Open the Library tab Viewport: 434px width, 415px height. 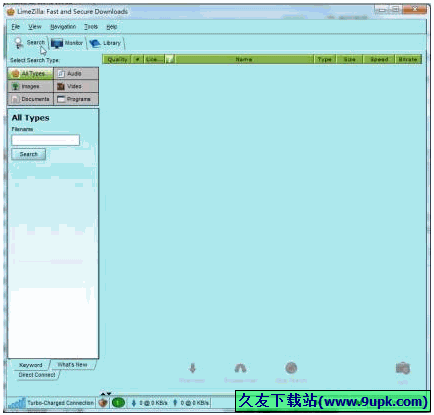105,43
